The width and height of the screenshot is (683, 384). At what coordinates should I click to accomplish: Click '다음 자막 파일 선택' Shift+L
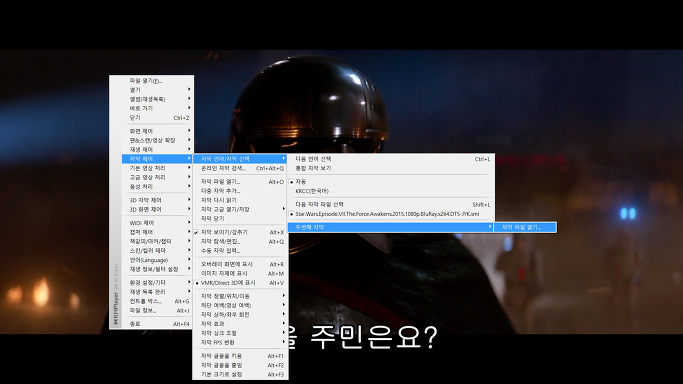[391, 205]
